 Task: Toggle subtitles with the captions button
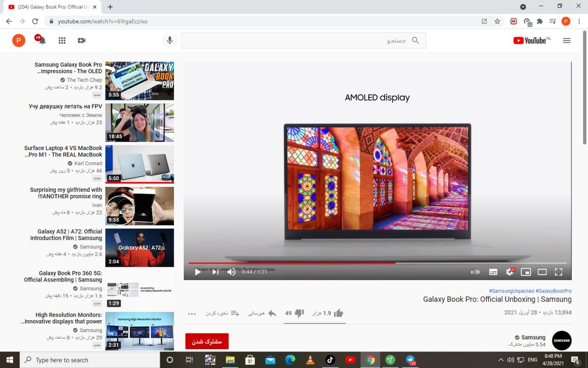pyautogui.click(x=493, y=272)
